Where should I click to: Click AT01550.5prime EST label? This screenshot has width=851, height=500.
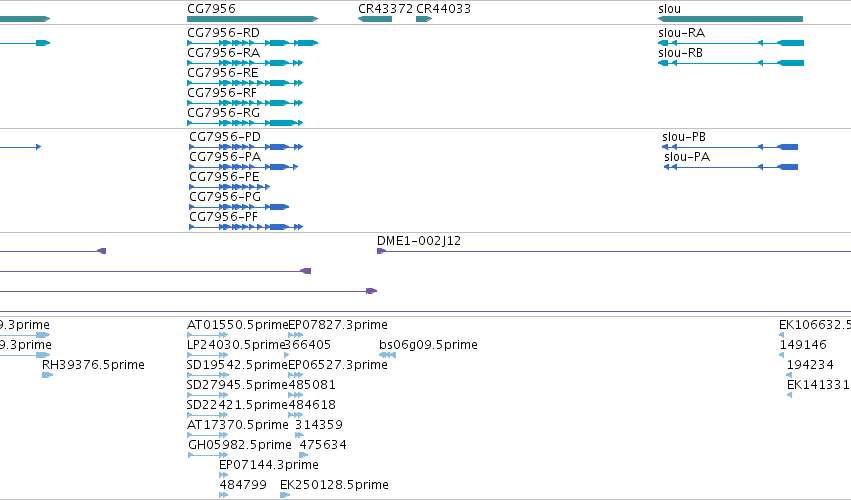tap(238, 325)
